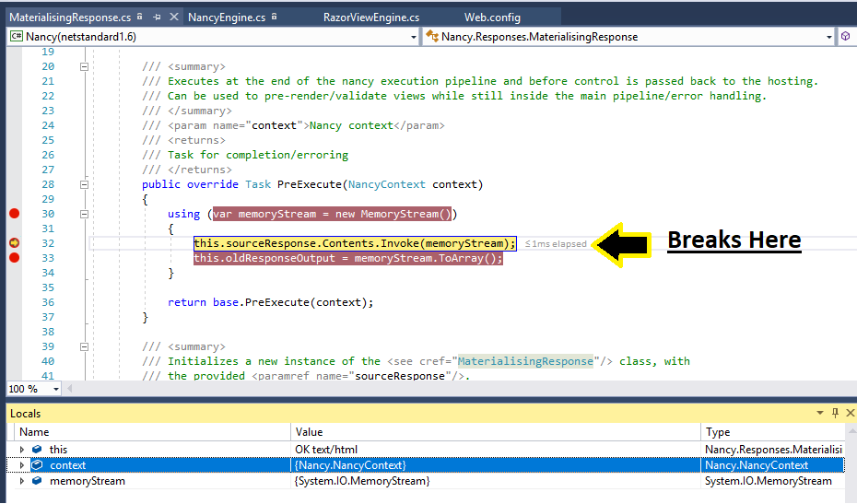
Task: Select the 'OK text/html' value cell
Action: pyautogui.click(x=496, y=450)
